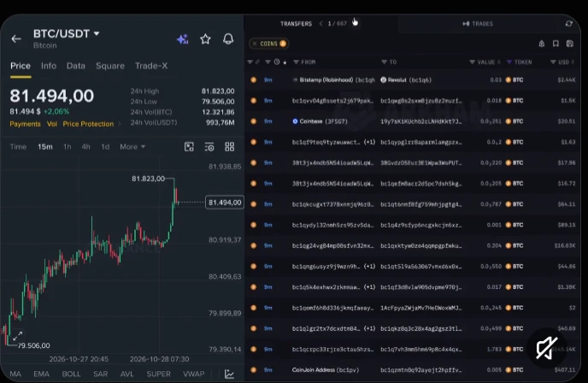The width and height of the screenshot is (588, 383).
Task: Select the 15m chart interval
Action: [45, 147]
